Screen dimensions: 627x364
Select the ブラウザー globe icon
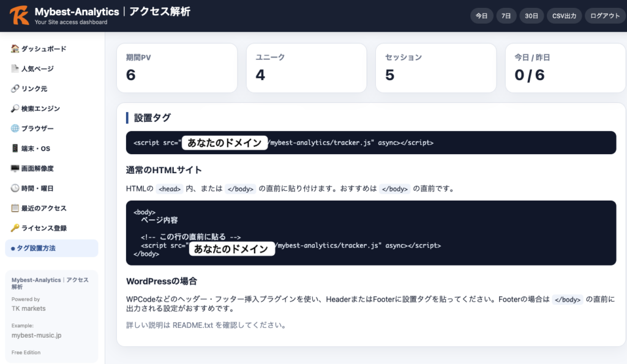point(15,128)
